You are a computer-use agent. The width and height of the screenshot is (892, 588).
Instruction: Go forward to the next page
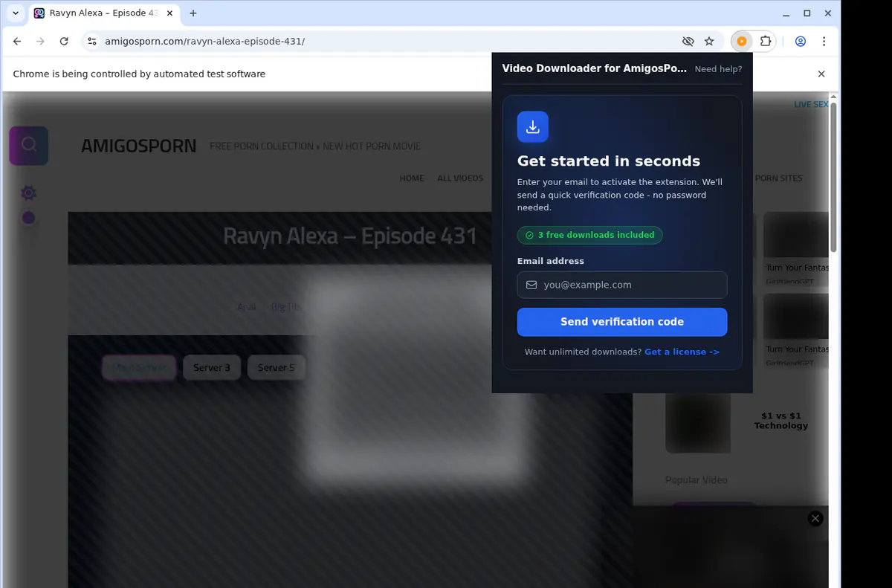tap(41, 42)
